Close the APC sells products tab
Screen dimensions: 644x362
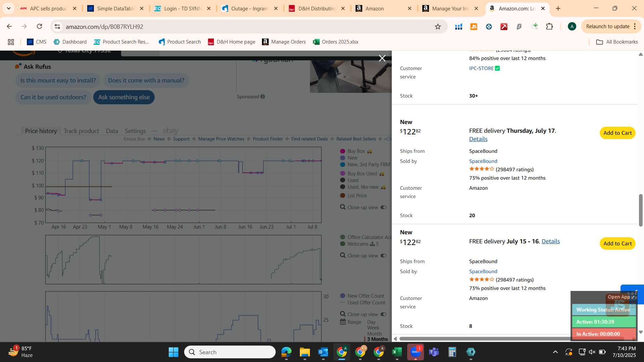pyautogui.click(x=74, y=8)
